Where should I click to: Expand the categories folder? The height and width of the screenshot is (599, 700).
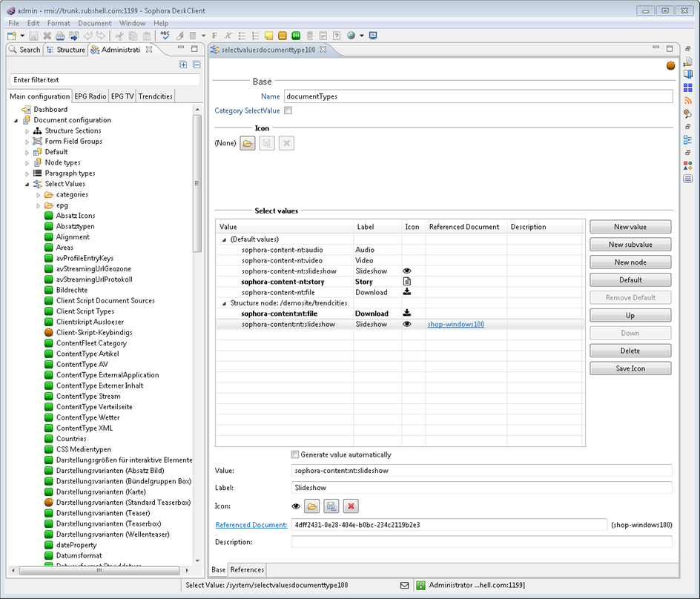click(39, 195)
